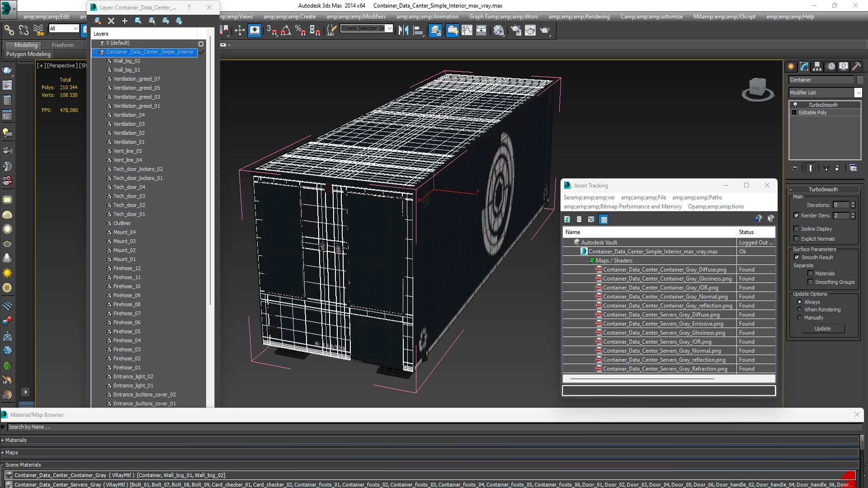Select the Angle Snap toggle icon
The image size is (868, 488).
(x=286, y=30)
